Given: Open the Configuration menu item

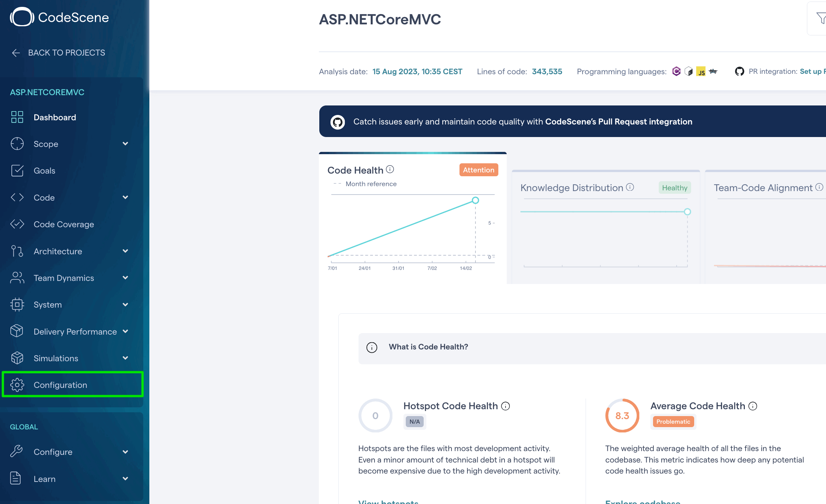Looking at the screenshot, I should click(72, 385).
